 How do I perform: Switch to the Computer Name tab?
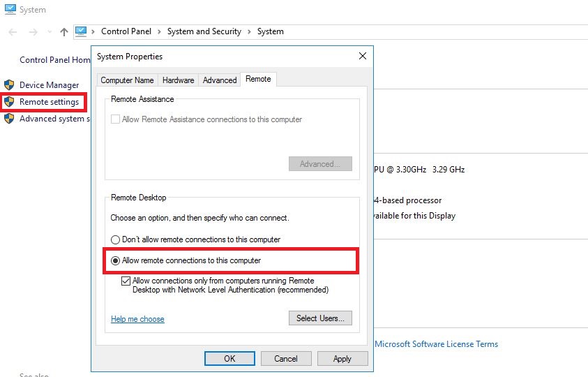tap(127, 80)
